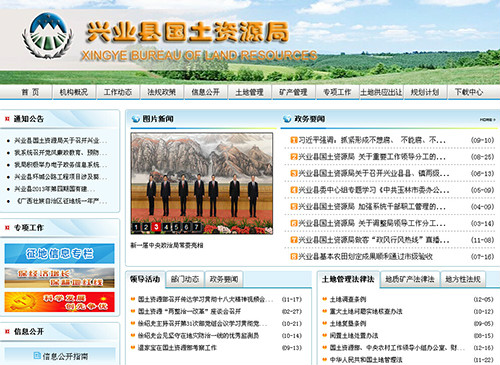
Task: Select the 地质矿产法律法 tab
Action: pyautogui.click(x=410, y=279)
